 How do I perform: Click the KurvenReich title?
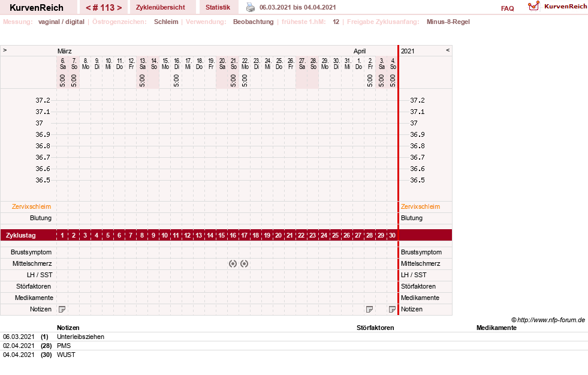tap(37, 8)
